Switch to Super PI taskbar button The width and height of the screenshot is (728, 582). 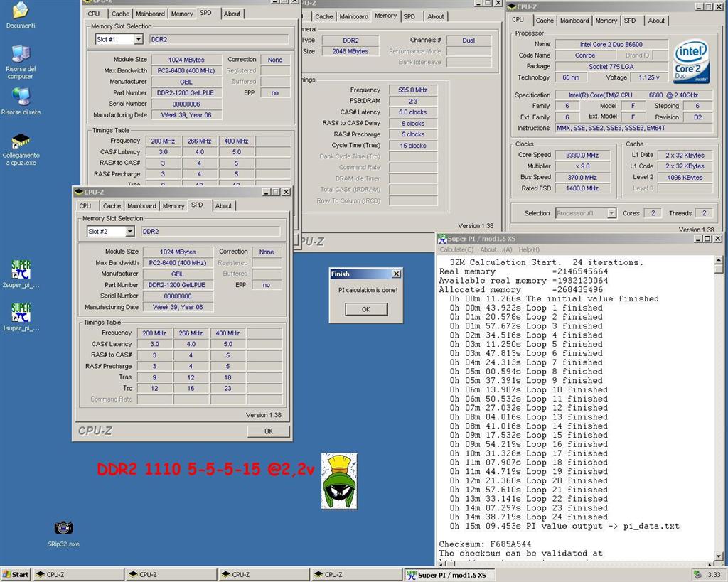tap(449, 575)
